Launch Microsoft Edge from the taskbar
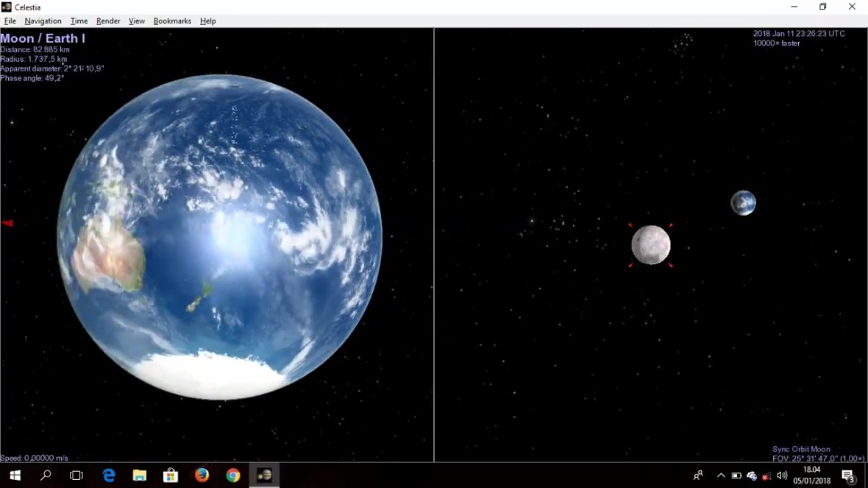Viewport: 868px width, 488px height. [x=109, y=475]
